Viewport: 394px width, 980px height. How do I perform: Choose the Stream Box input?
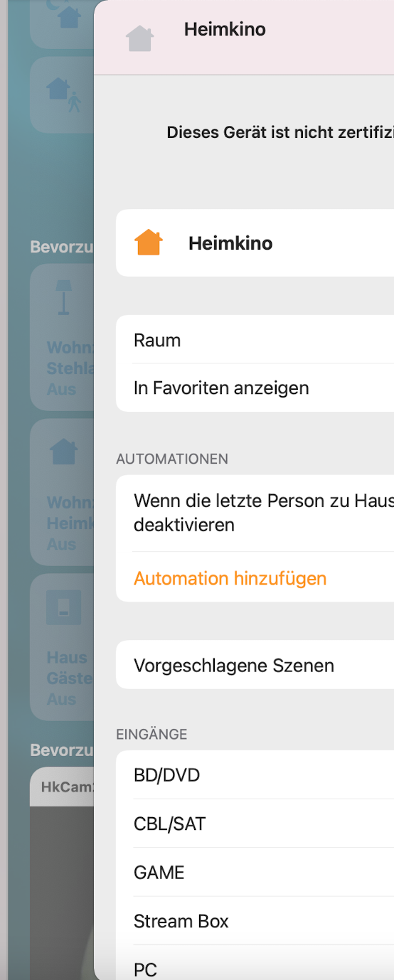click(255, 921)
